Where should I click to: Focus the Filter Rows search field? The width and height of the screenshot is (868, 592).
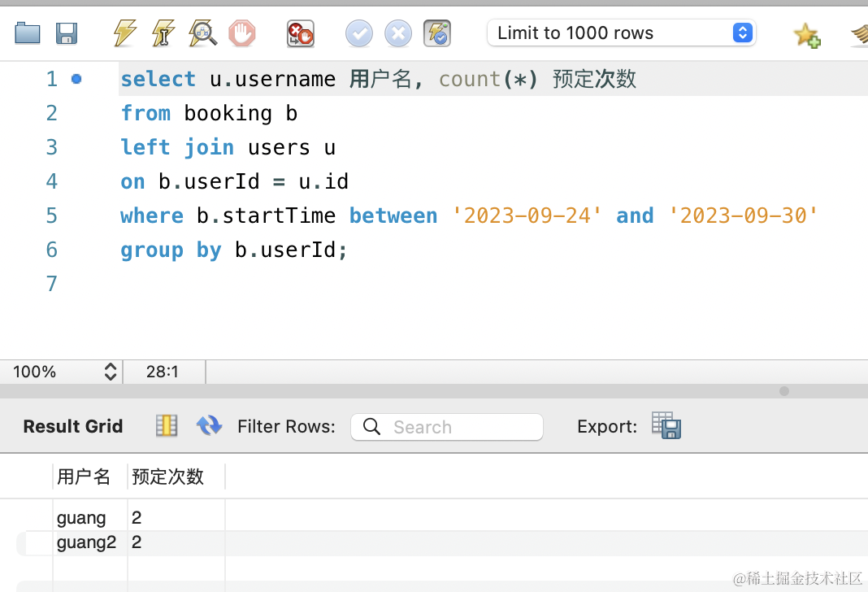click(x=447, y=427)
